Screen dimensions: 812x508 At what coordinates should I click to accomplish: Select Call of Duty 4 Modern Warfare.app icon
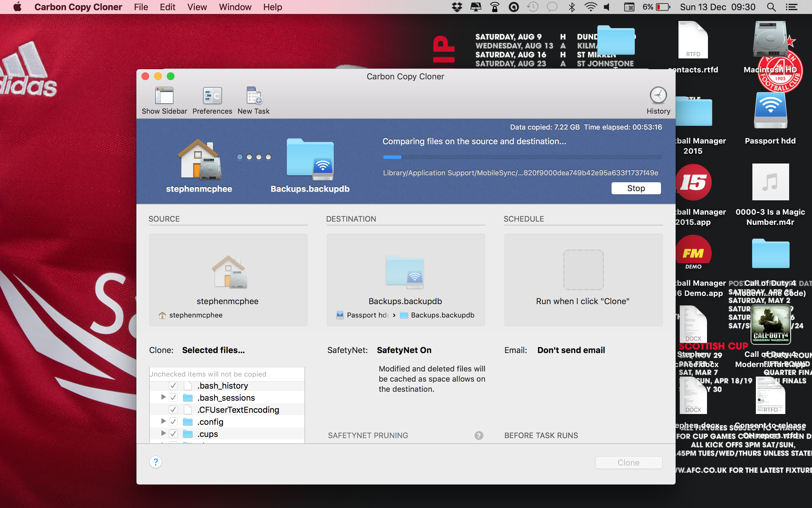click(770, 325)
